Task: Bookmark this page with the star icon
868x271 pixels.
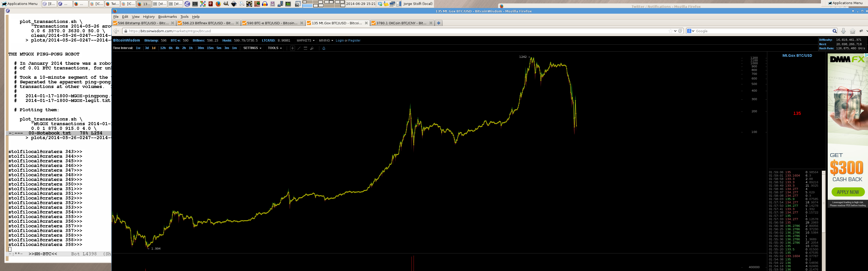Action: pos(670,31)
